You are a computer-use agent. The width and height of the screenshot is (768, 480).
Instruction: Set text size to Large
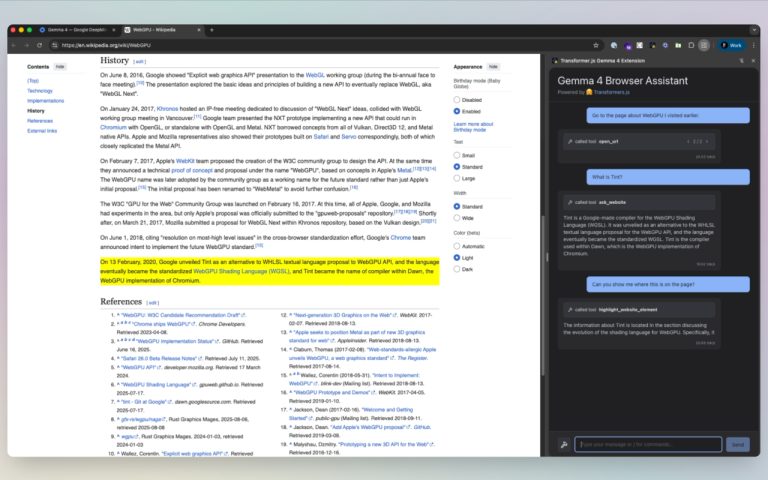click(x=456, y=178)
